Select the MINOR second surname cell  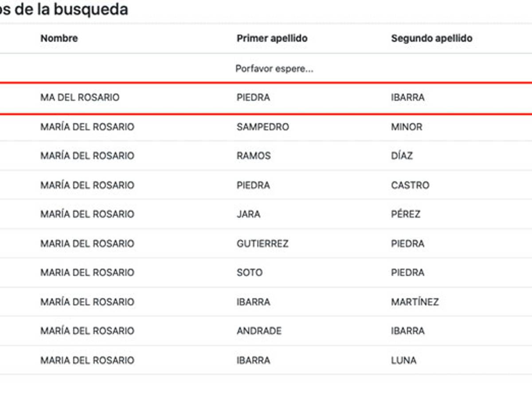pyautogui.click(x=407, y=127)
